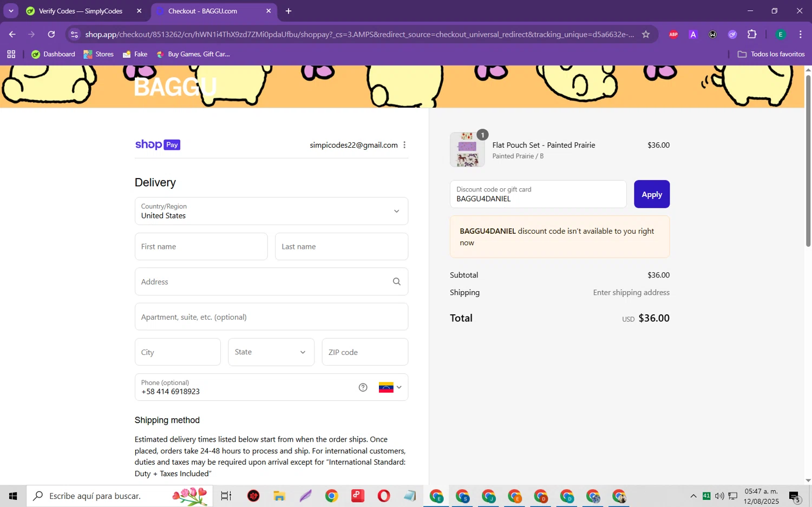Open Opera browser from the taskbar
The image size is (812, 507).
click(x=384, y=496)
